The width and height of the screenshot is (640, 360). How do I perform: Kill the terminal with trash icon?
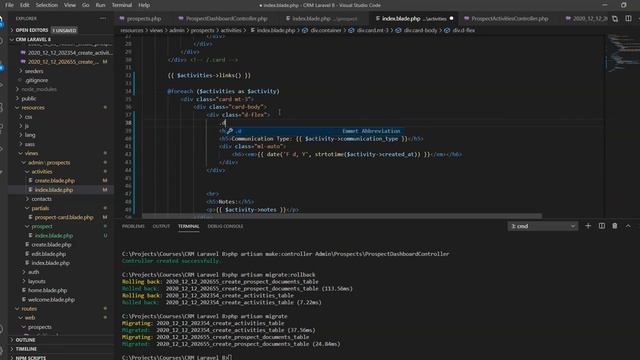(x=615, y=226)
